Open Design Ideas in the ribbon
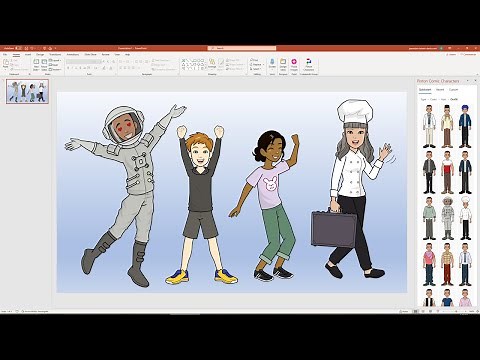This screenshot has height=360, width=480. 283,65
